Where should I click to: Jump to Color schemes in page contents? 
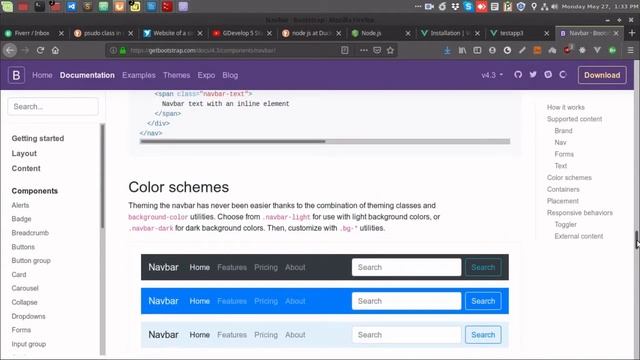(x=569, y=178)
